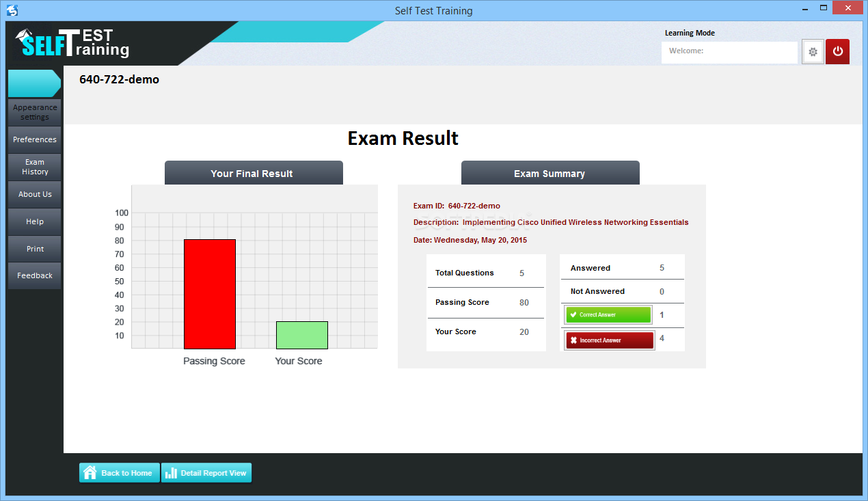Click the Total Questions row label
868x501 pixels.
[x=465, y=273]
